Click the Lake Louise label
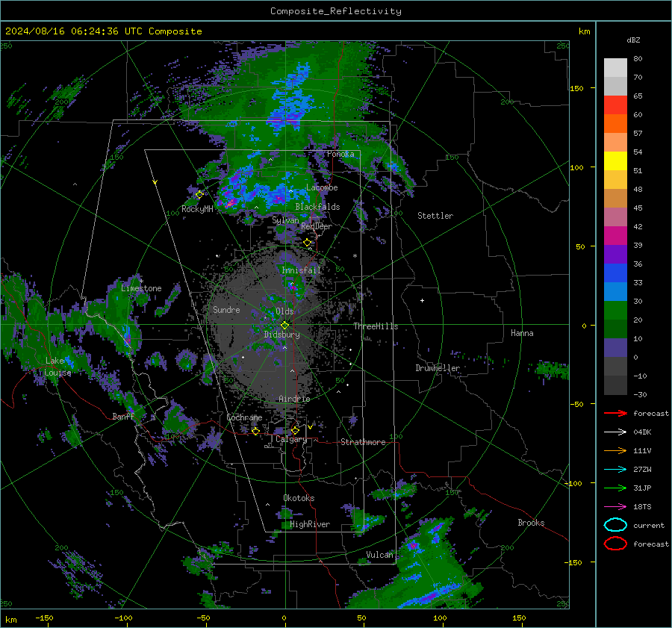This screenshot has height=628, width=672. (x=57, y=367)
